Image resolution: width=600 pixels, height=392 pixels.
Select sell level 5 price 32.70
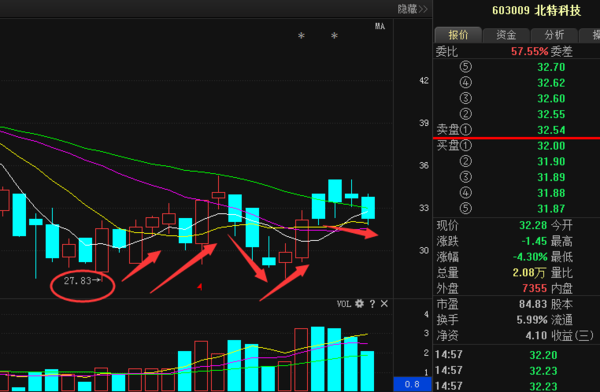[x=551, y=67]
